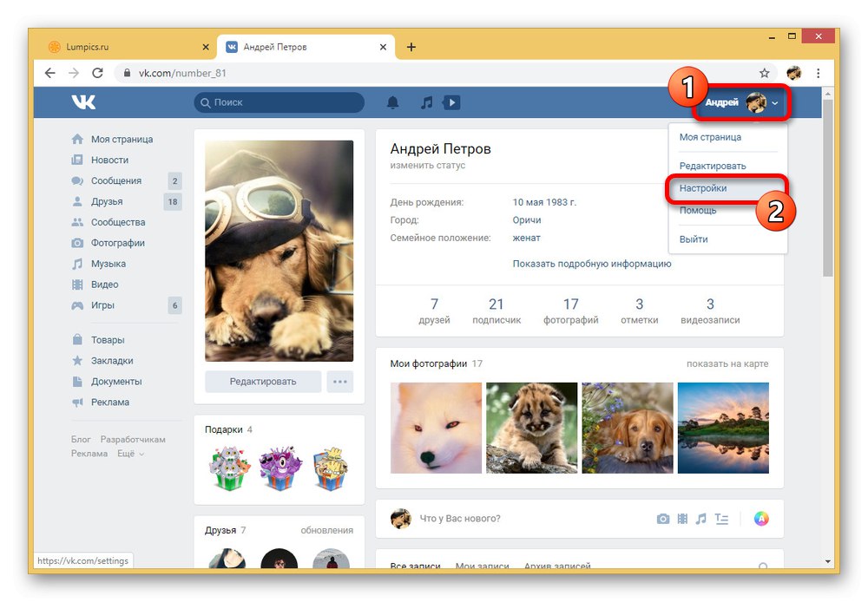Screen dimensions: 868x602
Task: Open the notifications bell icon
Action: (392, 102)
